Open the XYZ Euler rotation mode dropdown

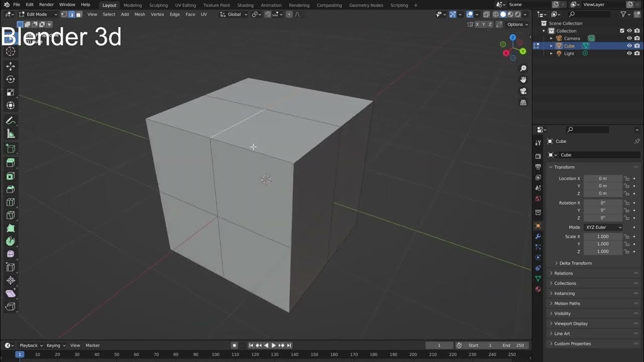(x=603, y=227)
